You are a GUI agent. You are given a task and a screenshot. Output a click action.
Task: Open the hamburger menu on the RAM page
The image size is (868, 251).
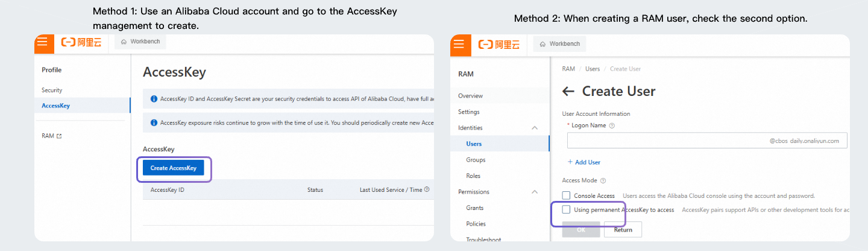[459, 44]
